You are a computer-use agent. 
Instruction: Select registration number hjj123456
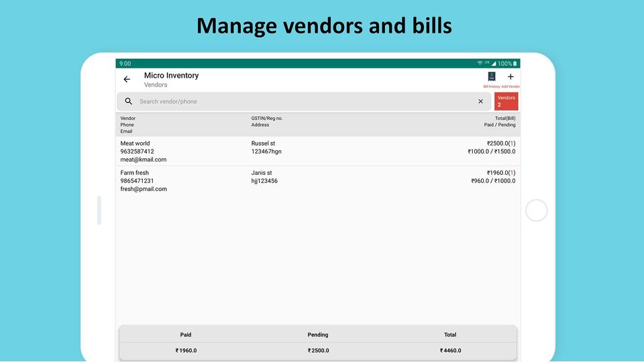[x=264, y=181]
